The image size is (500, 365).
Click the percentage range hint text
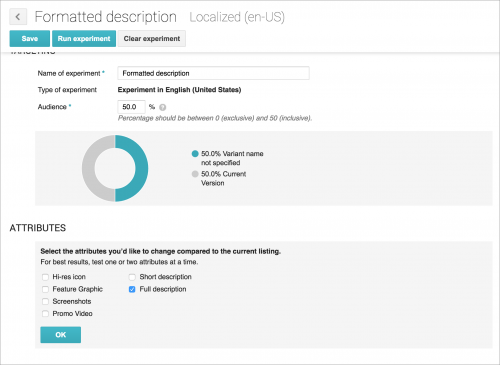[x=215, y=118]
